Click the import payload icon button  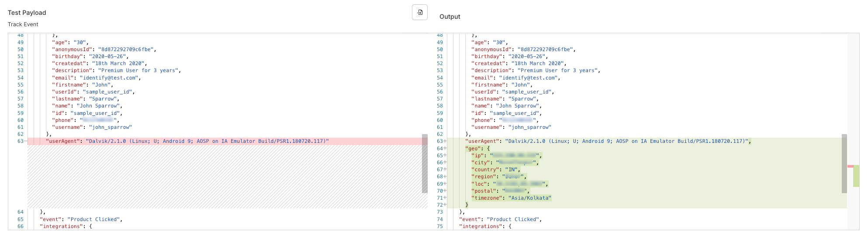[419, 12]
